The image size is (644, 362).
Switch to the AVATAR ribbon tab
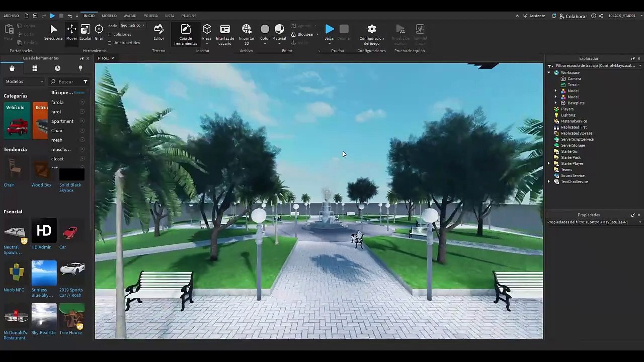tap(130, 16)
